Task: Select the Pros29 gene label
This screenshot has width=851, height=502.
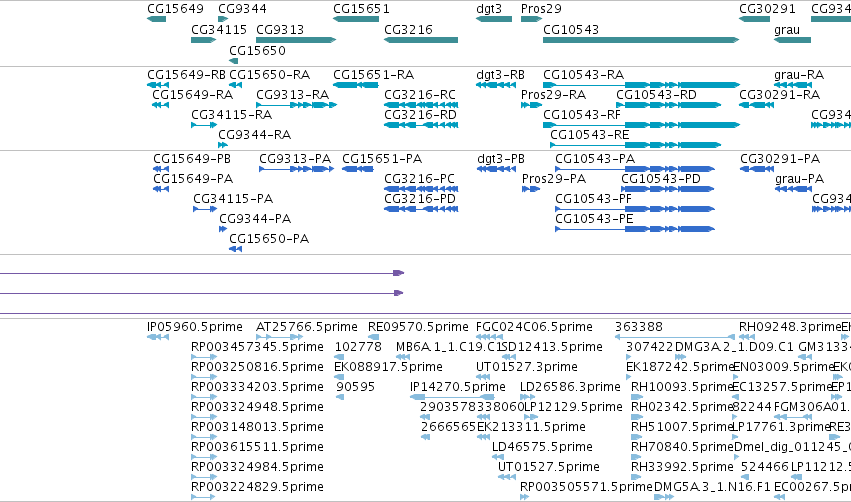Action: [x=541, y=9]
